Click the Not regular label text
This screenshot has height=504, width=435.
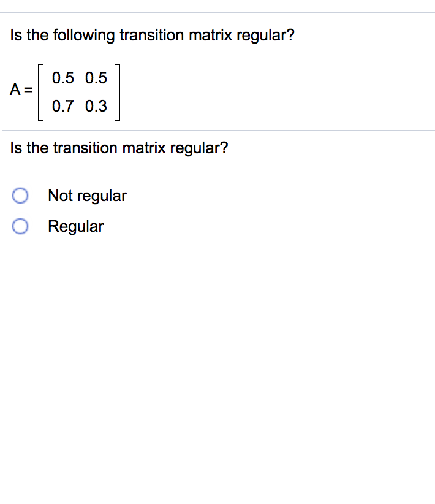point(87,196)
